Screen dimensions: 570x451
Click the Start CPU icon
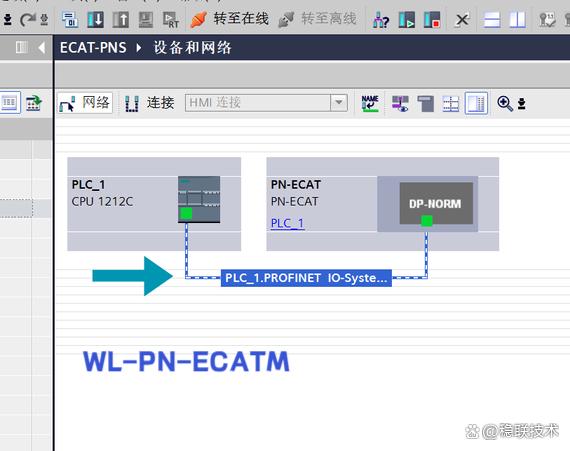pos(406,20)
